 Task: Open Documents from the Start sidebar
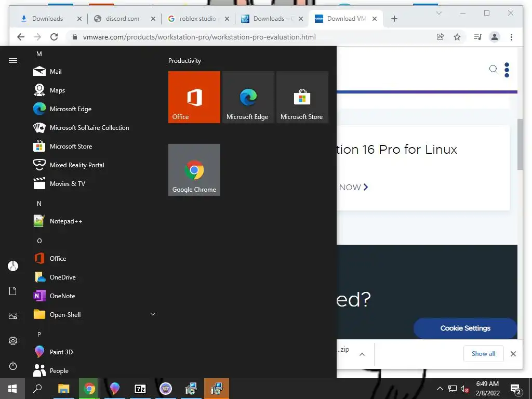13,291
